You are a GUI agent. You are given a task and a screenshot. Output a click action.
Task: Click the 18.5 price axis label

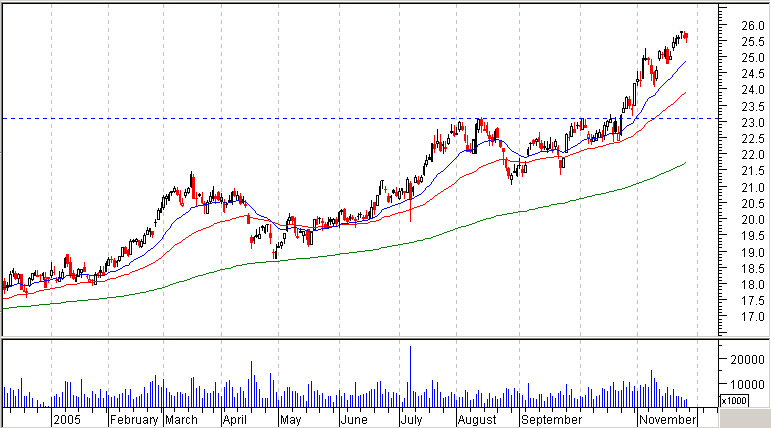[753, 269]
